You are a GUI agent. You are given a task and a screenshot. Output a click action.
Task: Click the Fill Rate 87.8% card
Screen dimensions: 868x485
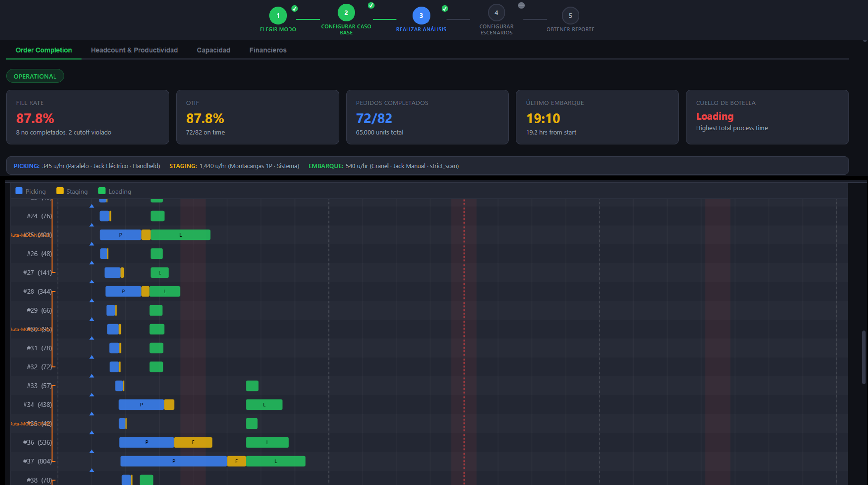[88, 117]
